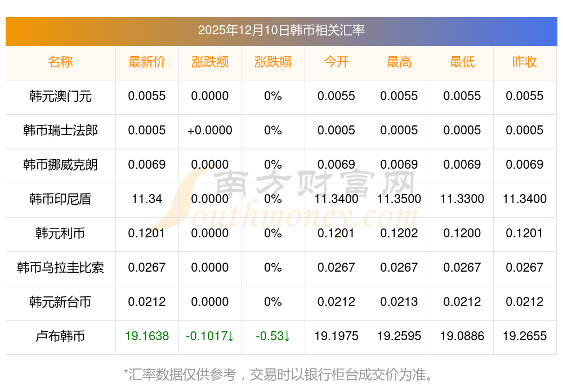Screen dimensions: 563x392
Task: Click the 涨跌幅 column header
Action: pyautogui.click(x=273, y=62)
